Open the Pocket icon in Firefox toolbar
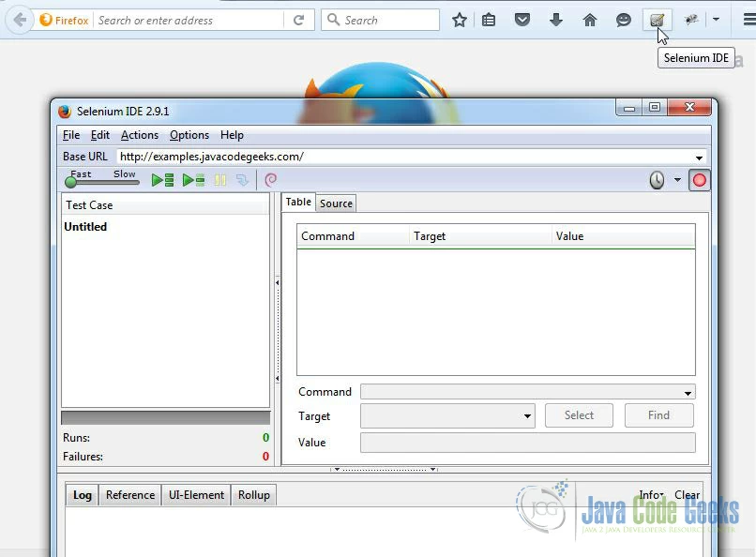Viewport: 756px width, 557px height. [522, 21]
